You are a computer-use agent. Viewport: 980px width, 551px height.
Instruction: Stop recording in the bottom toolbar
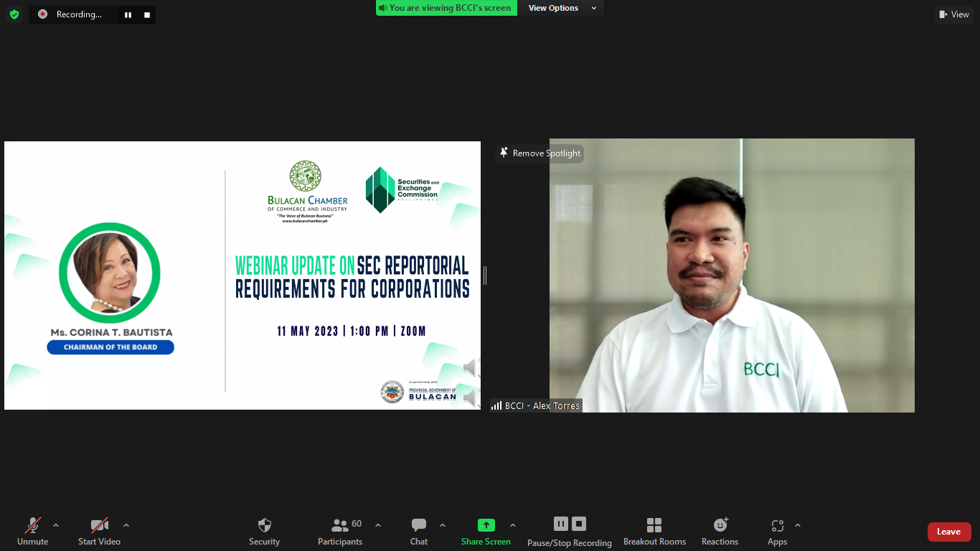pyautogui.click(x=579, y=524)
